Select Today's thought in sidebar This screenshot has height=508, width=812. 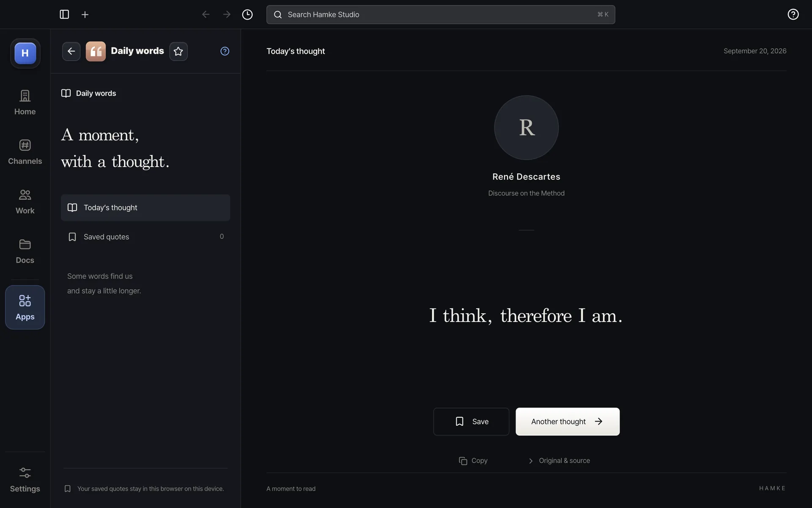point(145,207)
